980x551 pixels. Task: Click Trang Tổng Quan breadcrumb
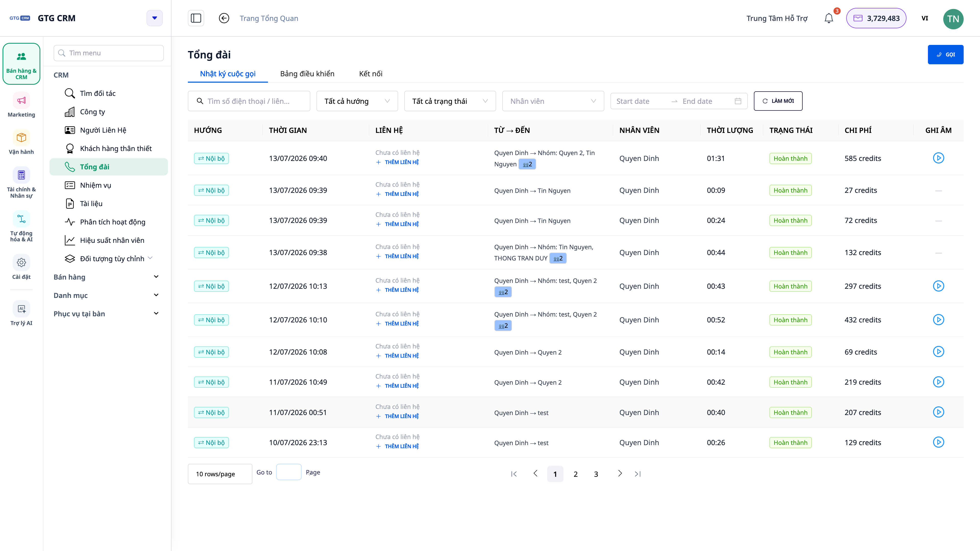(x=268, y=18)
